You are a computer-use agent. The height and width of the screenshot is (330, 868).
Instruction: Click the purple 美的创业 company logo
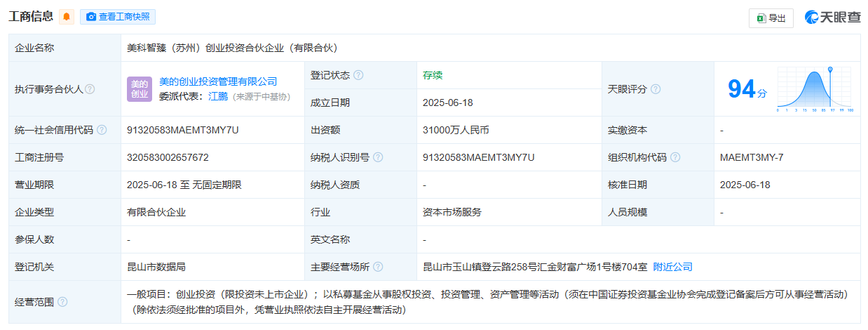click(140, 89)
